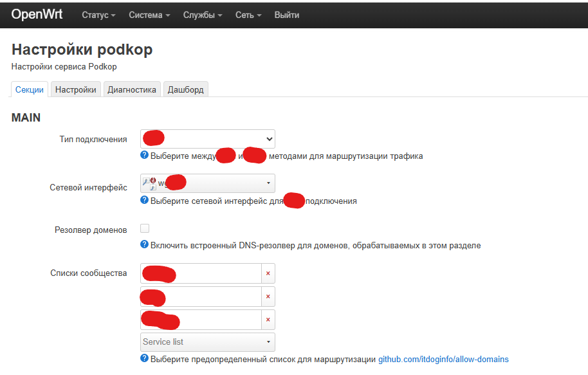Click the MAIN section heading

tap(26, 118)
